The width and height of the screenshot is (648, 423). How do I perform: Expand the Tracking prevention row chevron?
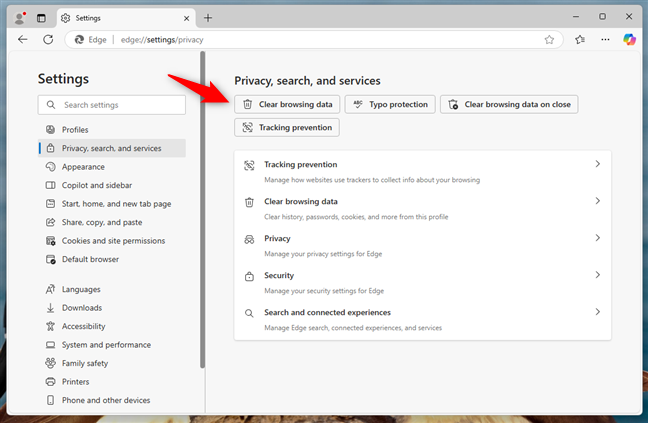click(x=598, y=164)
